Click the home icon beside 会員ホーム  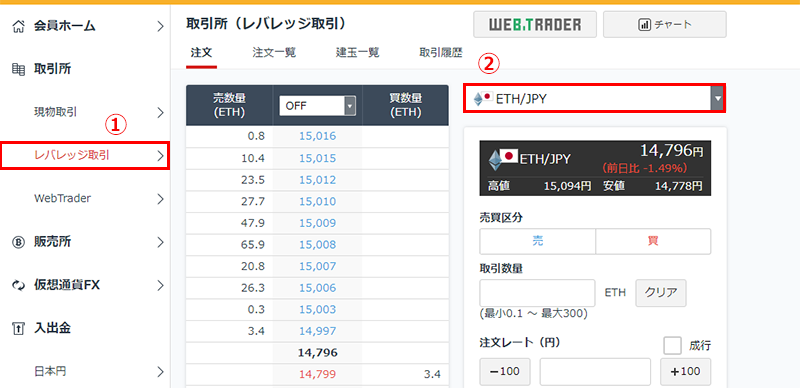click(18, 26)
